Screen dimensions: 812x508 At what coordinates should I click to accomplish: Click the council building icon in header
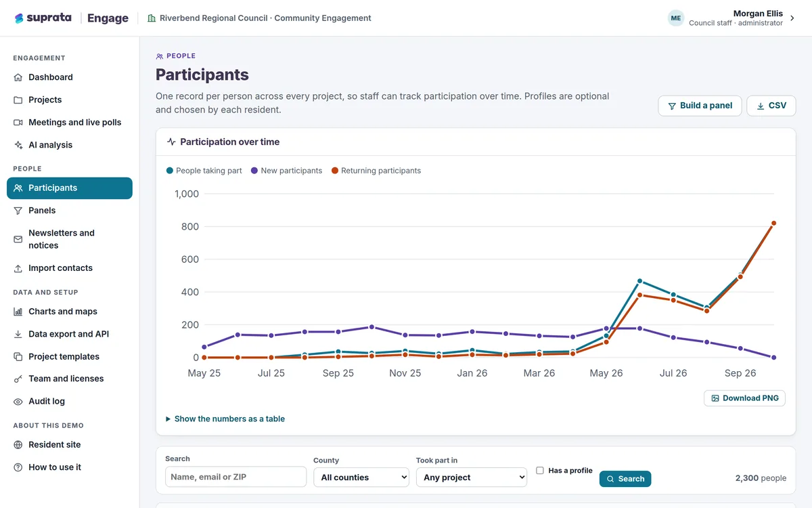[152, 18]
